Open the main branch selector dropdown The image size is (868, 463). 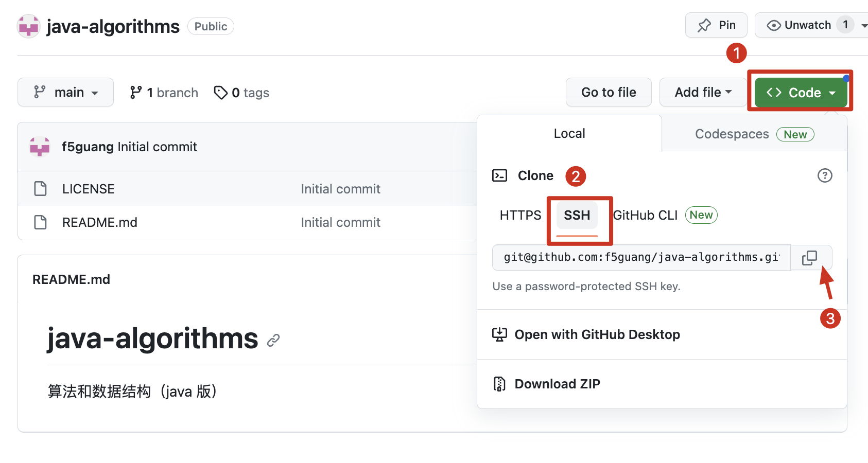pos(65,92)
